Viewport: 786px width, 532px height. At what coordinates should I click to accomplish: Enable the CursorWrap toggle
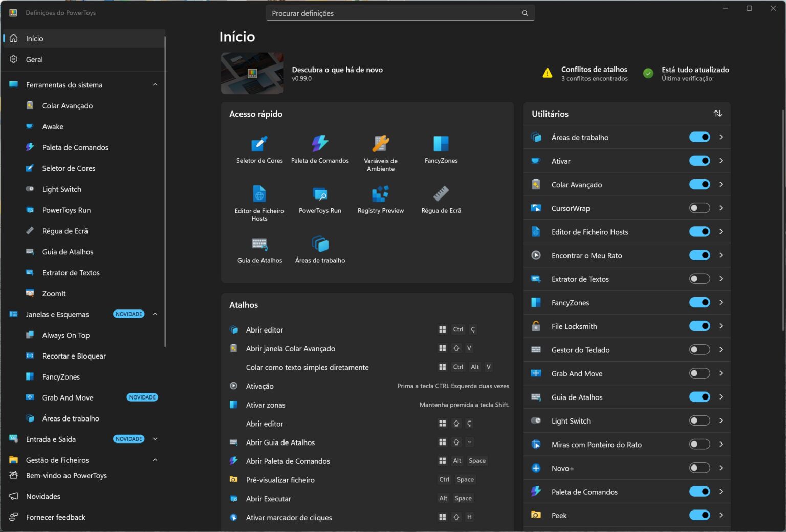point(699,208)
